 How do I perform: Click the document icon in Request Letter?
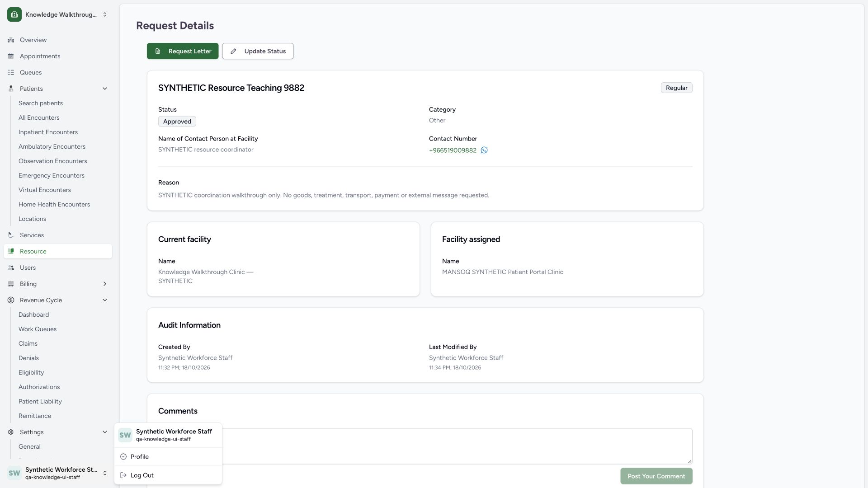[x=158, y=52]
